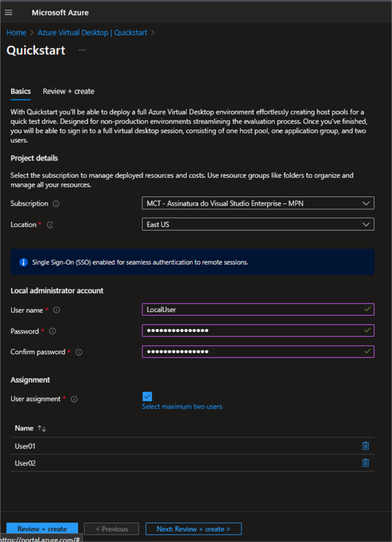This screenshot has height=542, width=392.
Task: Click the Confirm password input field
Action: (x=258, y=351)
